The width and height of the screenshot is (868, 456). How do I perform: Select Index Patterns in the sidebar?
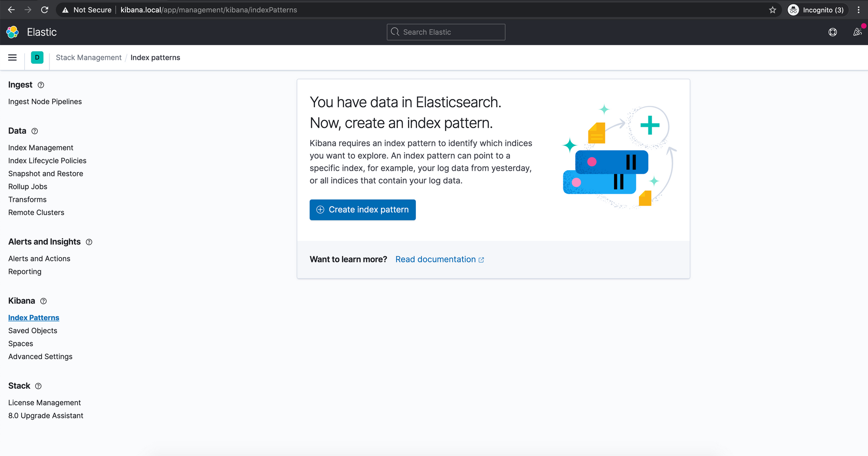34,318
